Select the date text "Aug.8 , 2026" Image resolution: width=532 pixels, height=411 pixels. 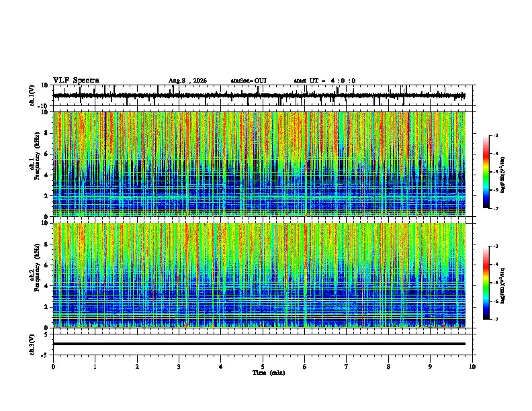(187, 81)
